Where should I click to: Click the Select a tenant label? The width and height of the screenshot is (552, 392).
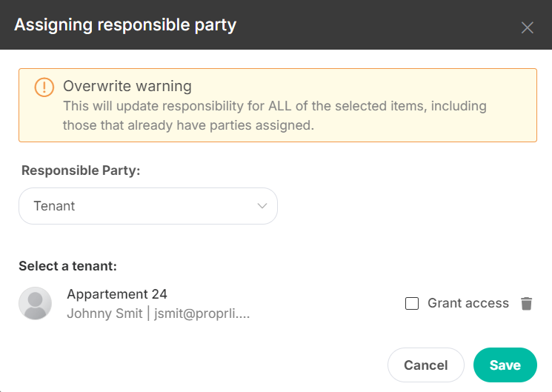point(67,266)
